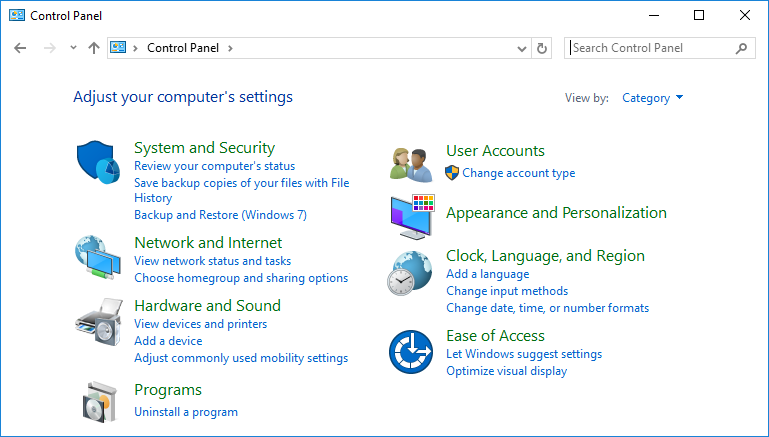Open Adjust commonly used mobility settings
769x437 pixels.
[241, 358]
